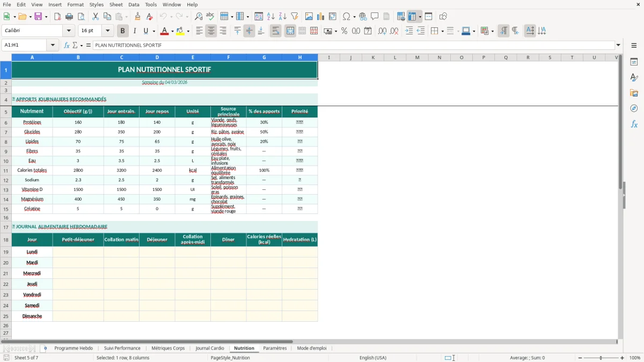The image size is (644, 362).
Task: Open the Font Name dropdown list
Action: tap(69, 31)
